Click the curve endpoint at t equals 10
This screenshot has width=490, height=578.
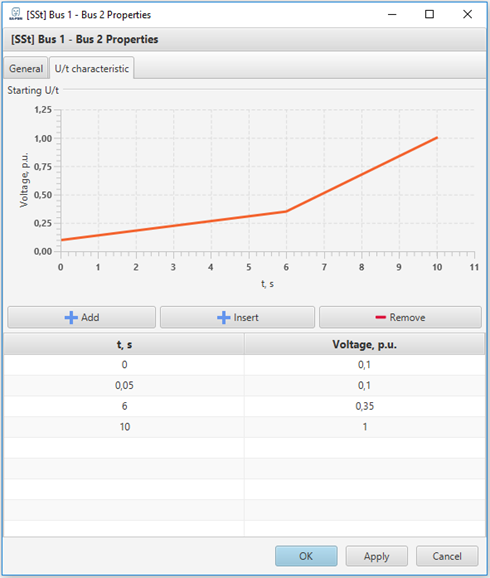[437, 138]
